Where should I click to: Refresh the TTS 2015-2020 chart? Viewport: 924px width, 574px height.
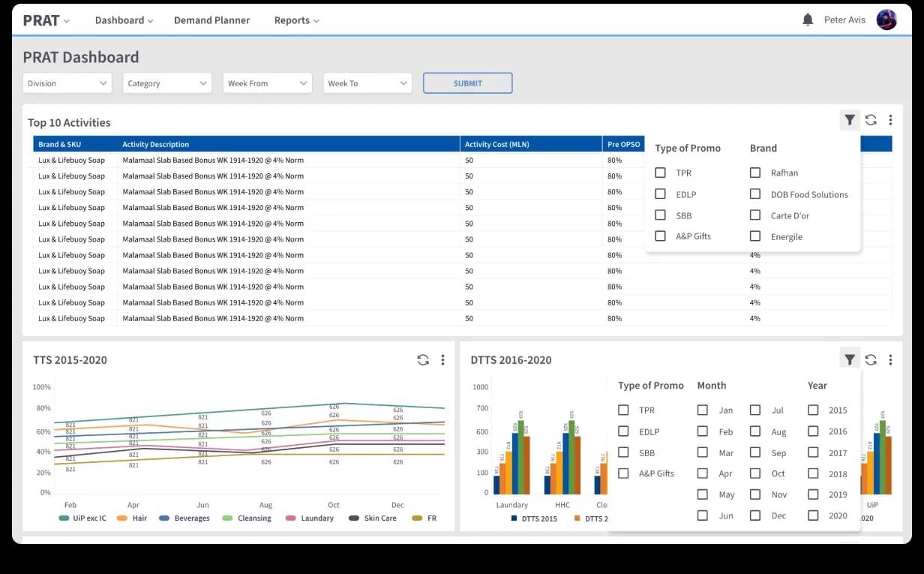click(x=423, y=360)
